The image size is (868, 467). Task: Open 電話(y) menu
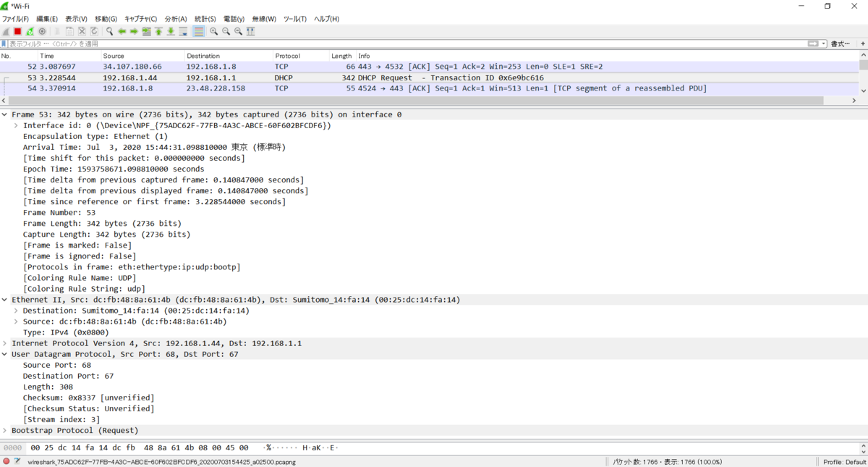click(x=234, y=19)
